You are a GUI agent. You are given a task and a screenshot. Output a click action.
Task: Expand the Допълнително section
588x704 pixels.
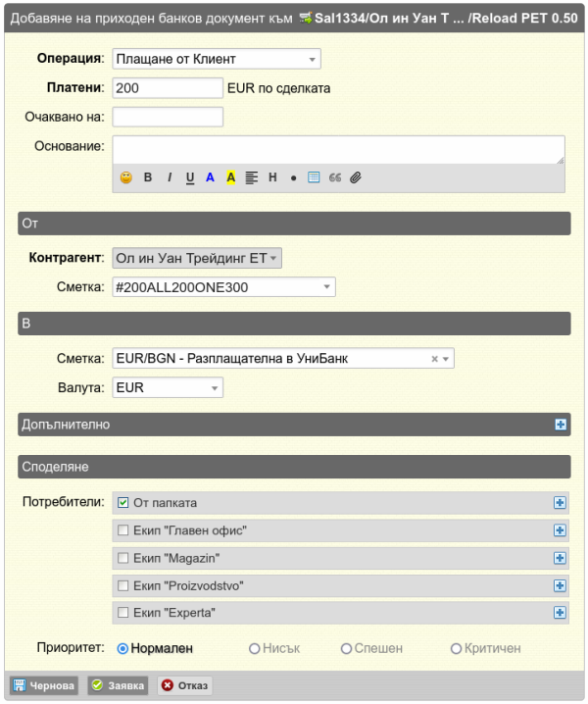[561, 425]
